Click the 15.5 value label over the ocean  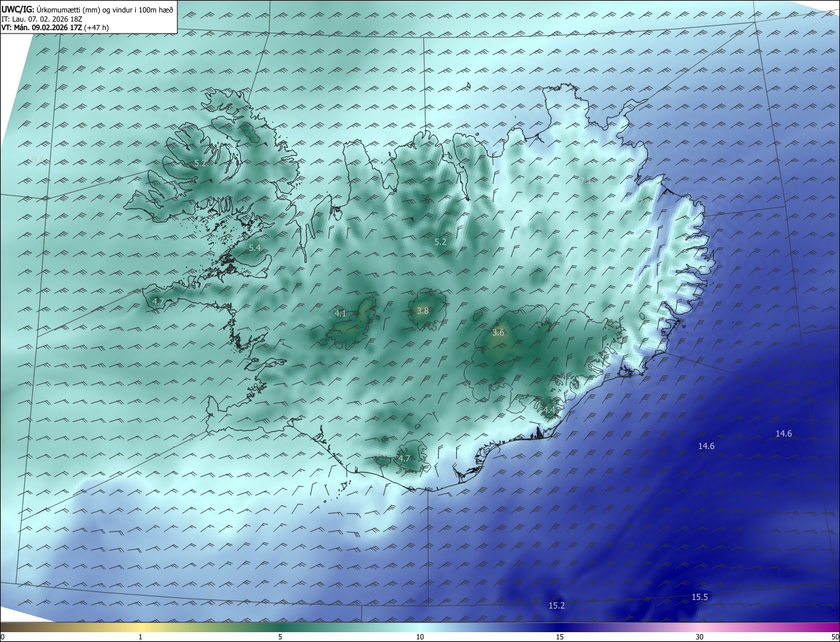[700, 597]
